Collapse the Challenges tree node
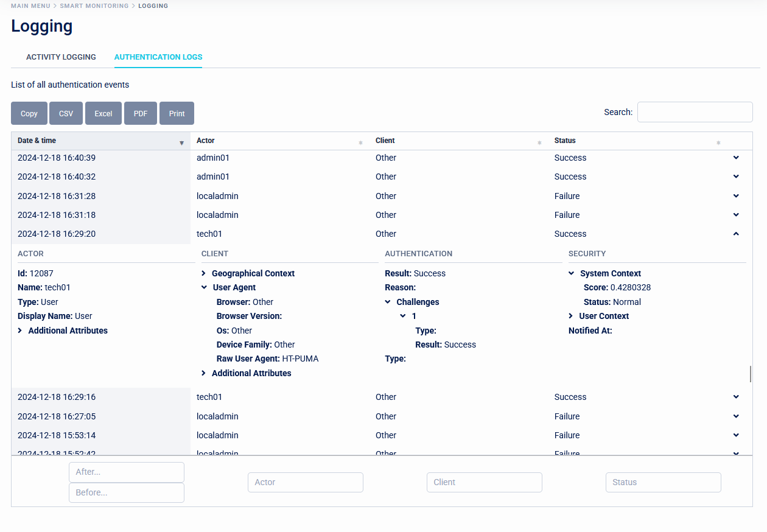 click(388, 303)
